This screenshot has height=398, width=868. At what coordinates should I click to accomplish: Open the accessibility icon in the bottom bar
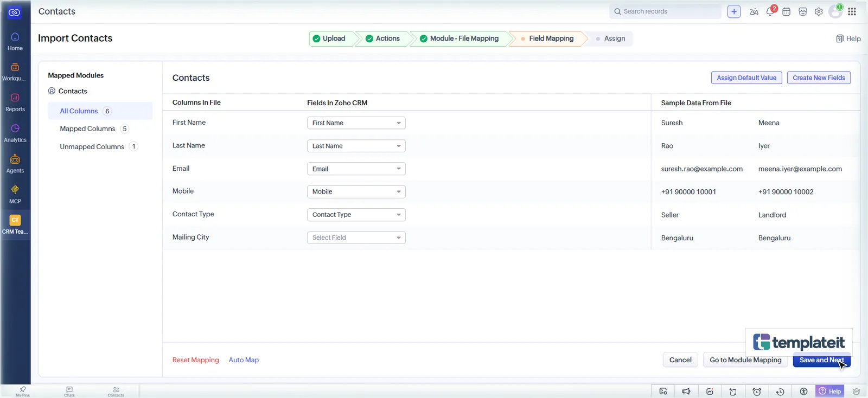click(803, 391)
